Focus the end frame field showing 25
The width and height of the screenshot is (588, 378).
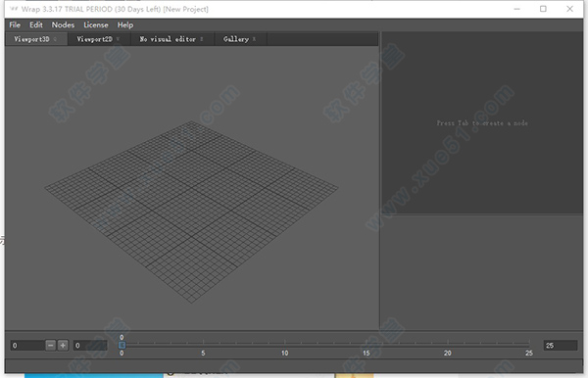pyautogui.click(x=561, y=346)
